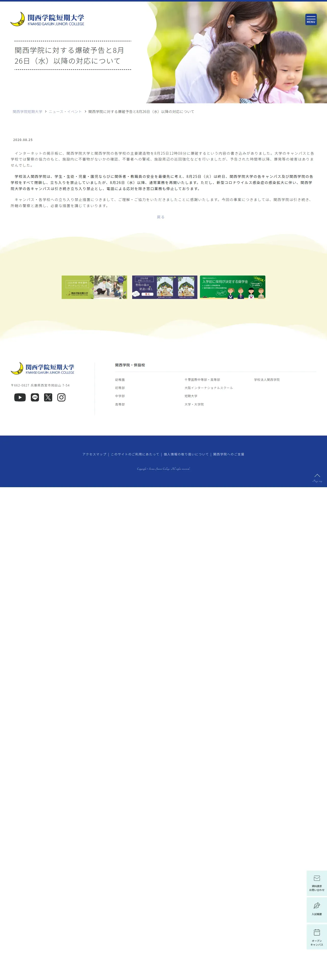
Task: Open the X (Twitter) icon
Action: coord(48,397)
